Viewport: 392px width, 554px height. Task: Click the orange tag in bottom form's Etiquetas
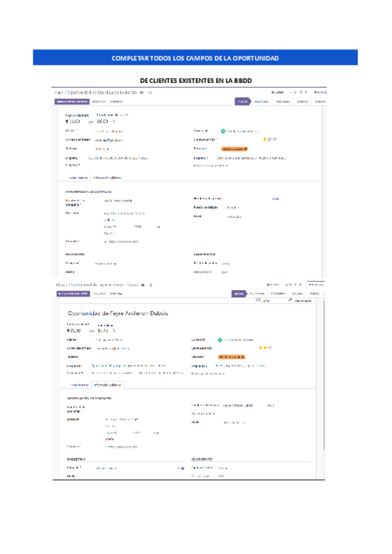pyautogui.click(x=231, y=357)
